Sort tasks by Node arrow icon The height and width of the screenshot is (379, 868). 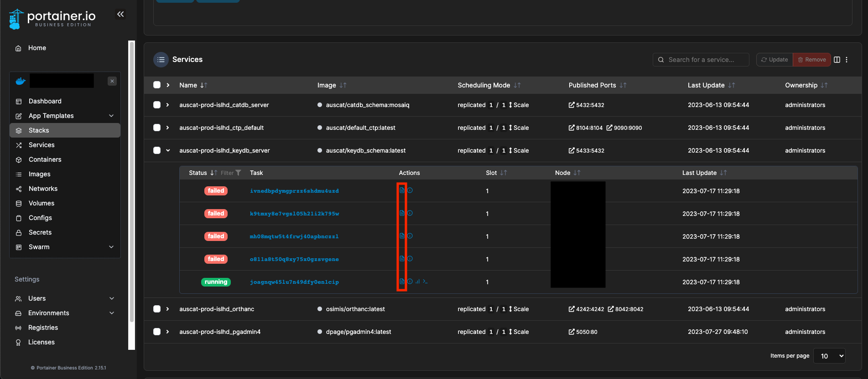tap(577, 173)
